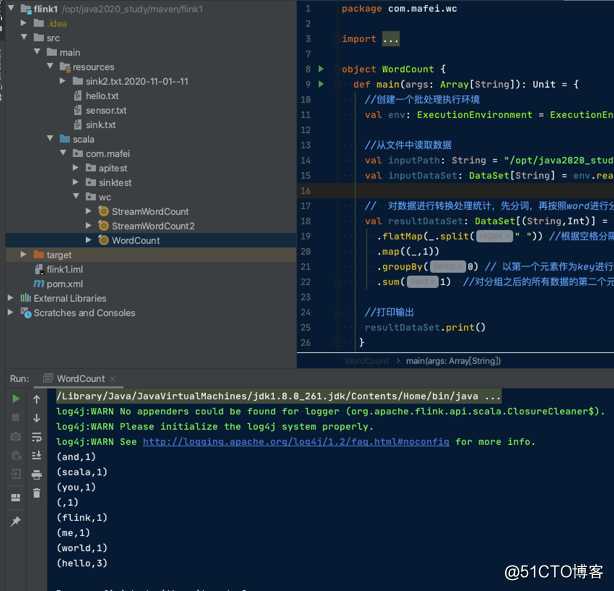Expand the sinktest package

tap(76, 182)
